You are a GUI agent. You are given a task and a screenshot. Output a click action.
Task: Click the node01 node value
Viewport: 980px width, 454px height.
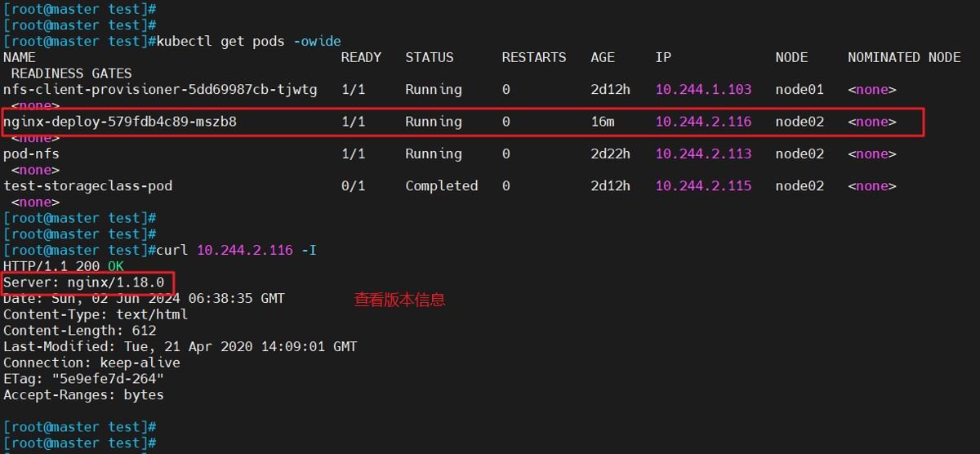click(800, 89)
